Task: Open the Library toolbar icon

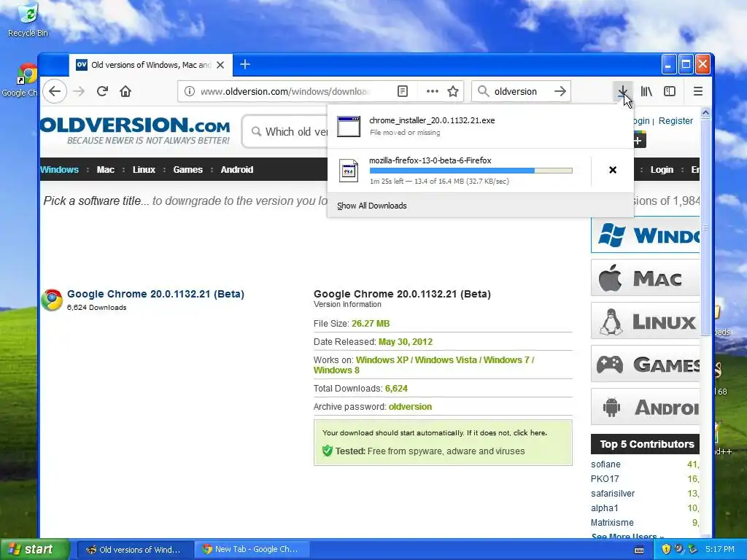Action: tap(646, 91)
